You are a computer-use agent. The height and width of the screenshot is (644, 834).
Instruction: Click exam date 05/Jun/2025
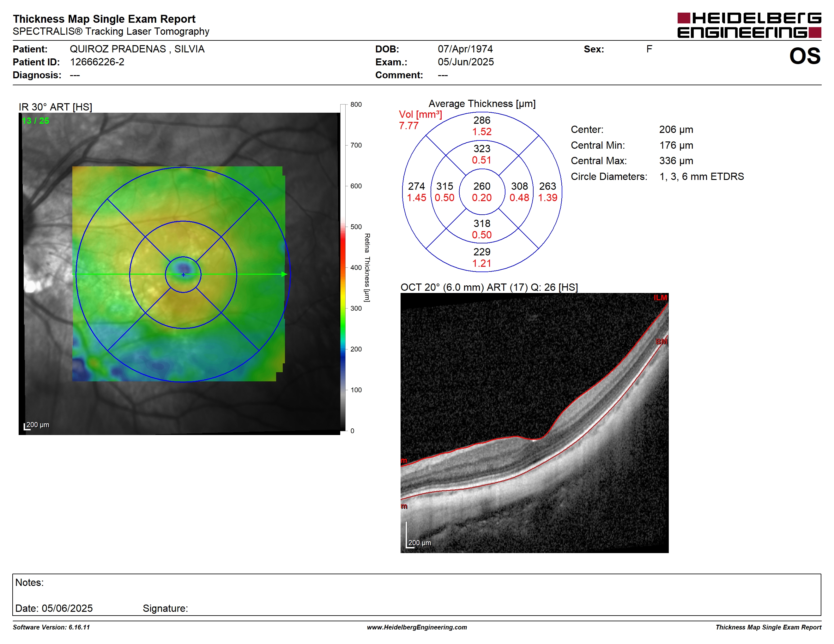point(466,62)
